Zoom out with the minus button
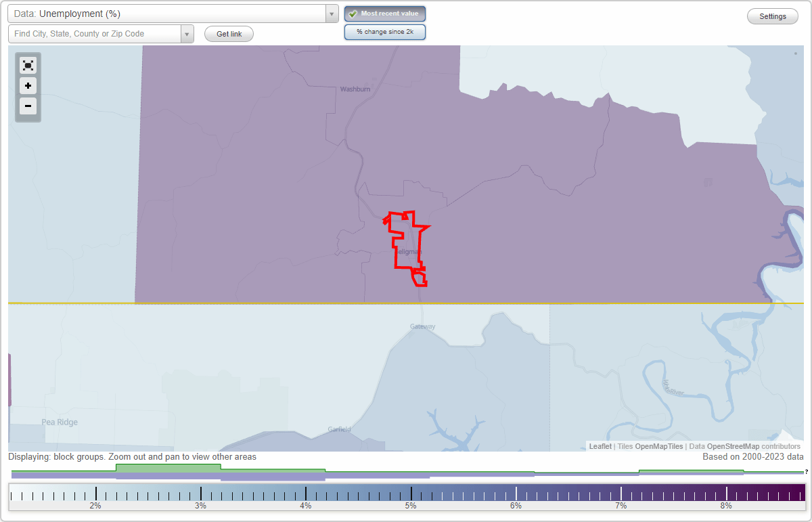 (x=28, y=106)
